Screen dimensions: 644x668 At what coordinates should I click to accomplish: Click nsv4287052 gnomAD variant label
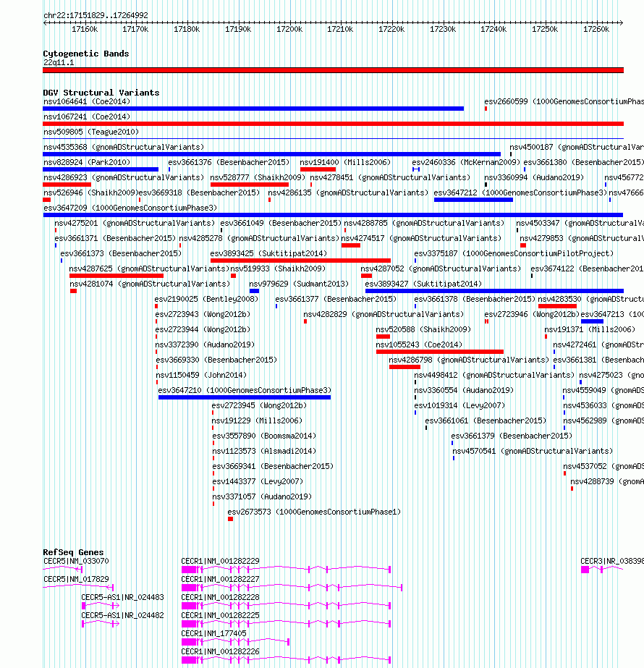(441, 269)
